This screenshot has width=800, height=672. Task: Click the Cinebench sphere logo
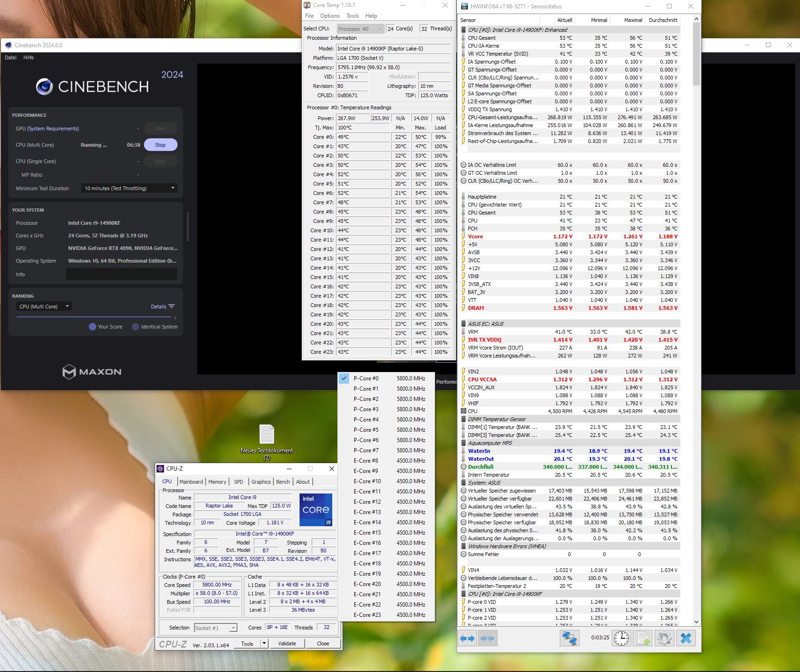click(44, 86)
